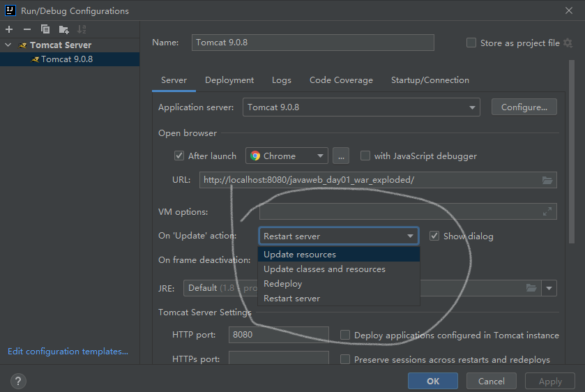
Task: Browse for a JRE folder
Action: pos(531,288)
